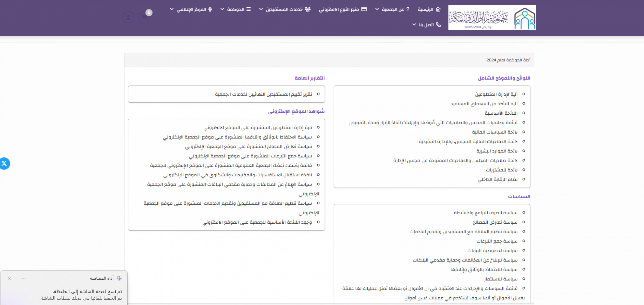644x305 pixels.
Task: Open سياسة تعارض المصالح policy link
Action: point(495,222)
